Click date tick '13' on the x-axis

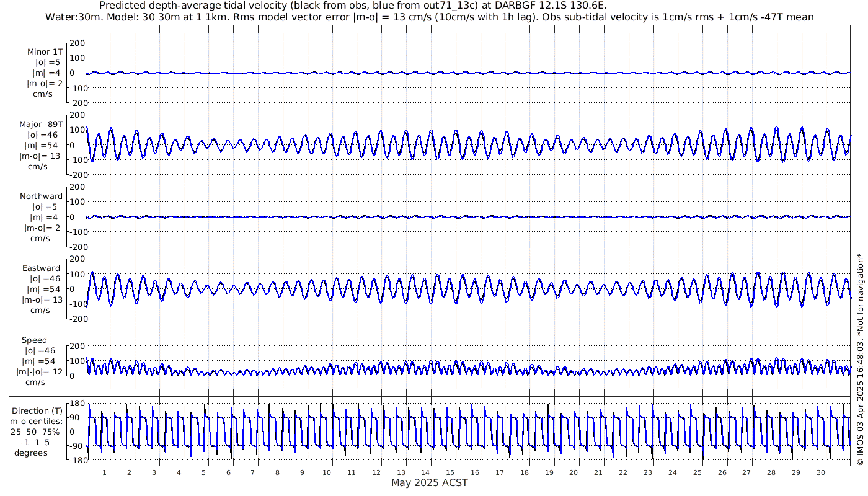point(401,472)
